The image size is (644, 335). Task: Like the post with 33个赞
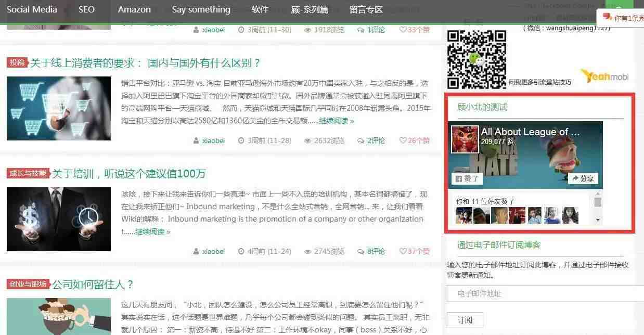point(414,30)
